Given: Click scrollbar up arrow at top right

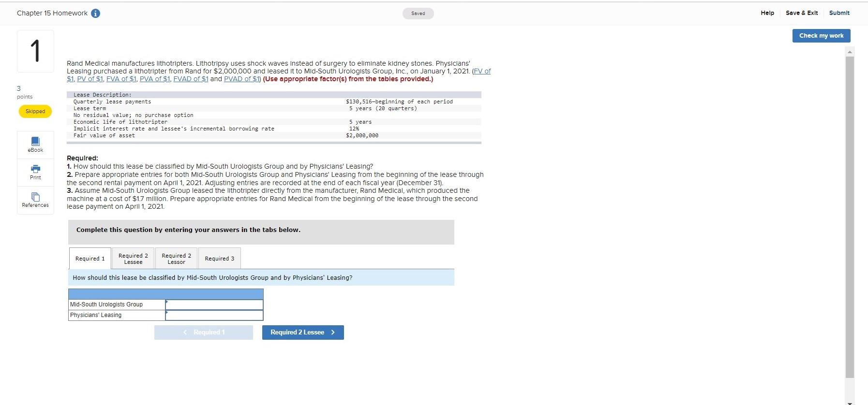Looking at the screenshot, I should pos(850,52).
